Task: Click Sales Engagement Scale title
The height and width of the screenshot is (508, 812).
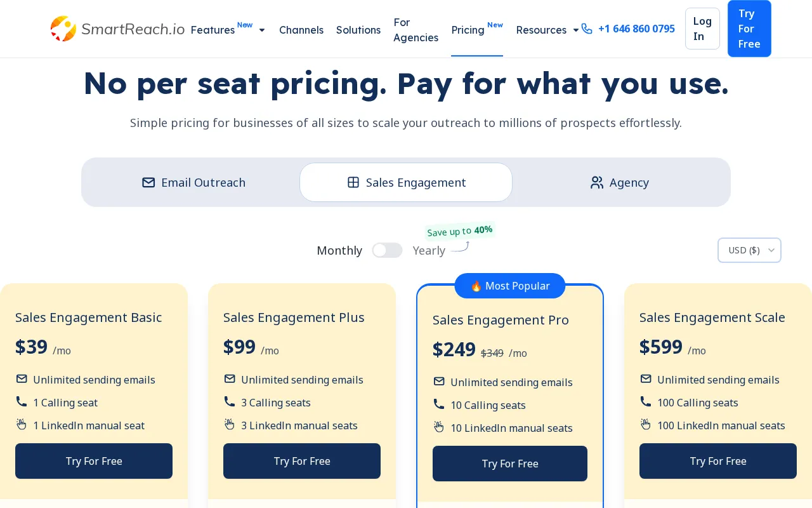Action: 712,317
